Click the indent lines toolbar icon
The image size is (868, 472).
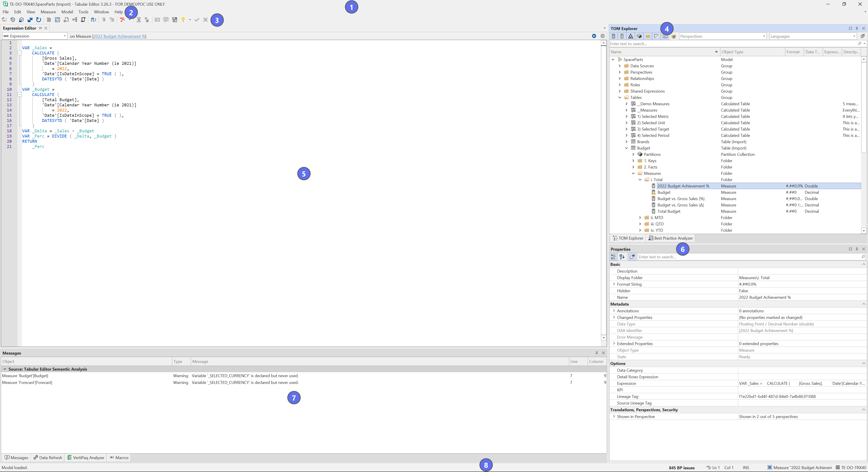pyautogui.click(x=104, y=20)
